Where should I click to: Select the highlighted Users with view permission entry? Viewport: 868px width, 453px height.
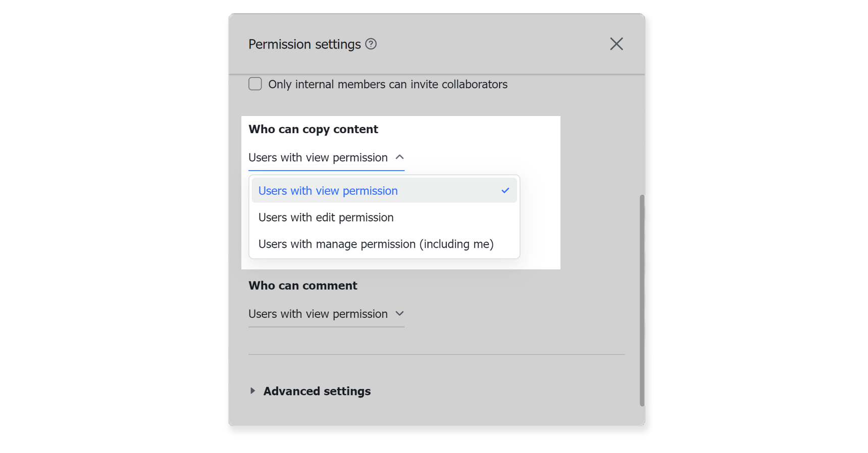click(328, 191)
